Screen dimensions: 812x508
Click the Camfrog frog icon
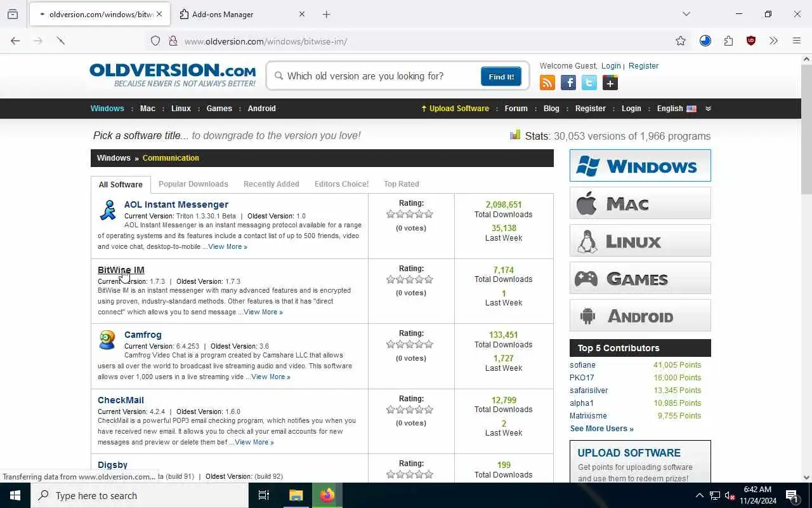click(107, 340)
